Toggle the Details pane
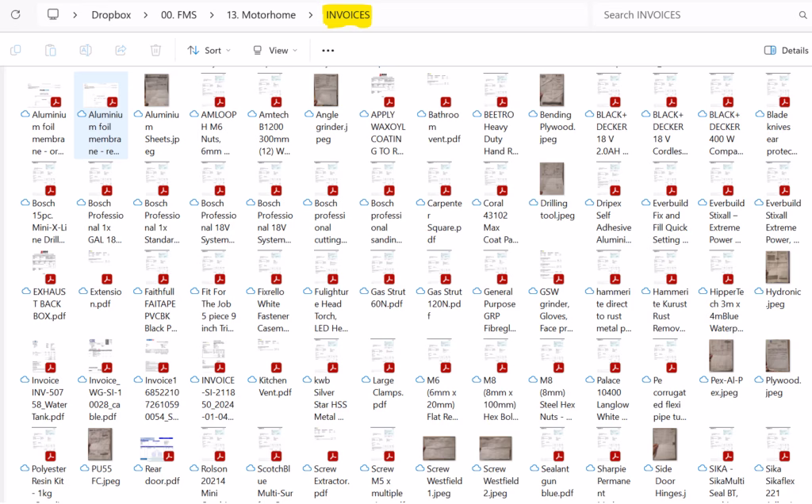The image size is (812, 504). pyautogui.click(x=786, y=50)
